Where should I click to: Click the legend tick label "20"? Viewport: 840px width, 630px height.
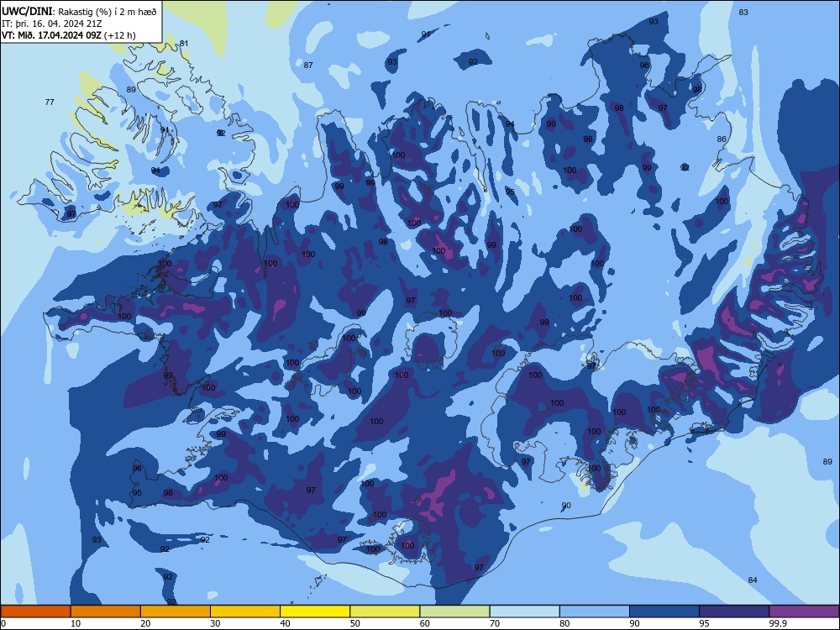(x=145, y=623)
